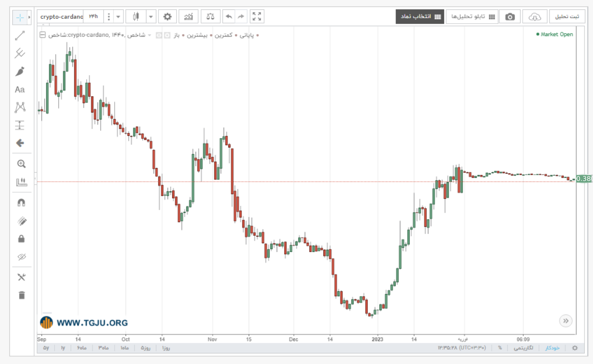Screen dimensions: 593x364
Task: Click the trash icon to remove drawings
Action: [x=21, y=295]
